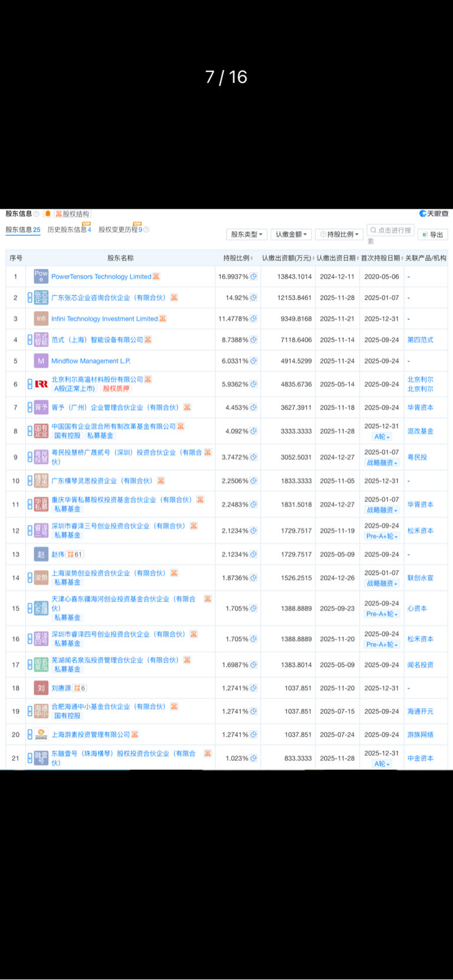Open the 联创永宣 related institution link
This screenshot has height=980, width=453.
tap(420, 578)
